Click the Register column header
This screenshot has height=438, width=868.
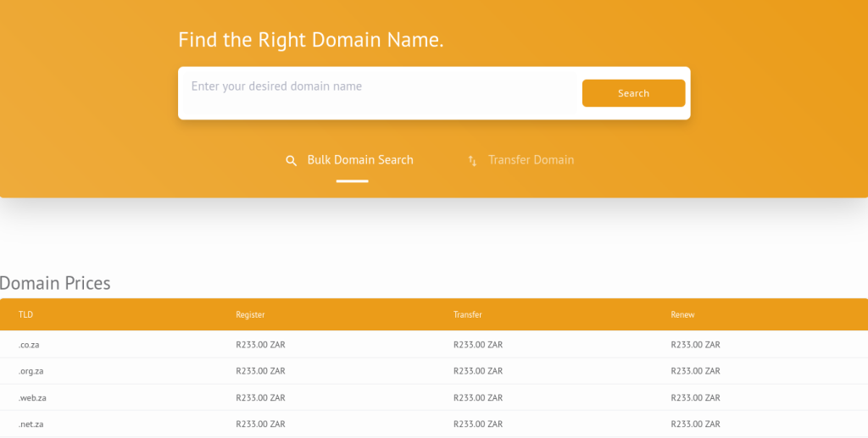pos(250,314)
